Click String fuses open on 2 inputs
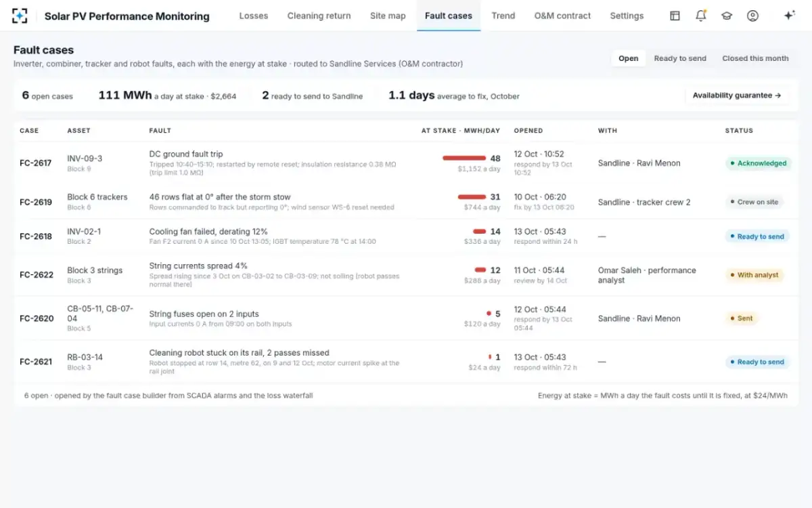Viewport: 812px width, 508px height. (204, 314)
